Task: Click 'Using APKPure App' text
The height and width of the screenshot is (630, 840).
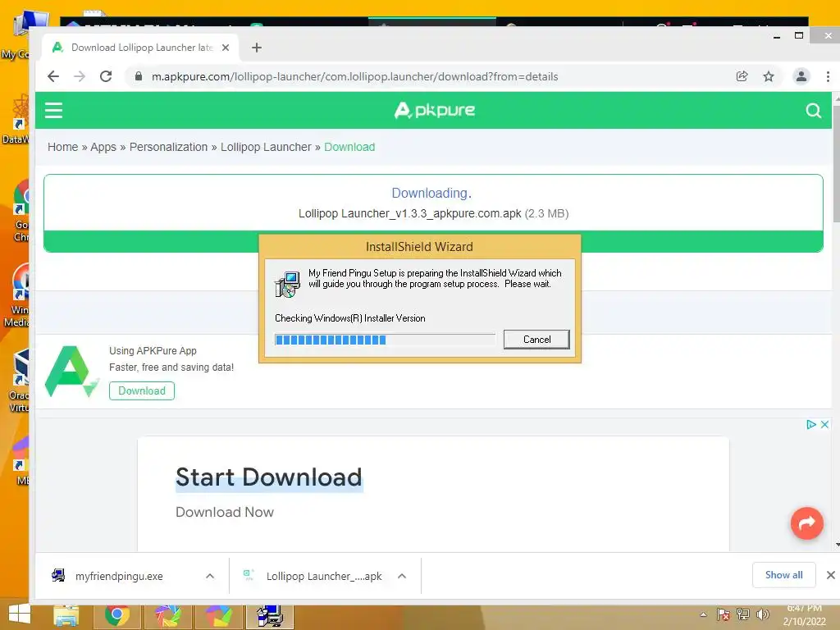Action: [153, 351]
